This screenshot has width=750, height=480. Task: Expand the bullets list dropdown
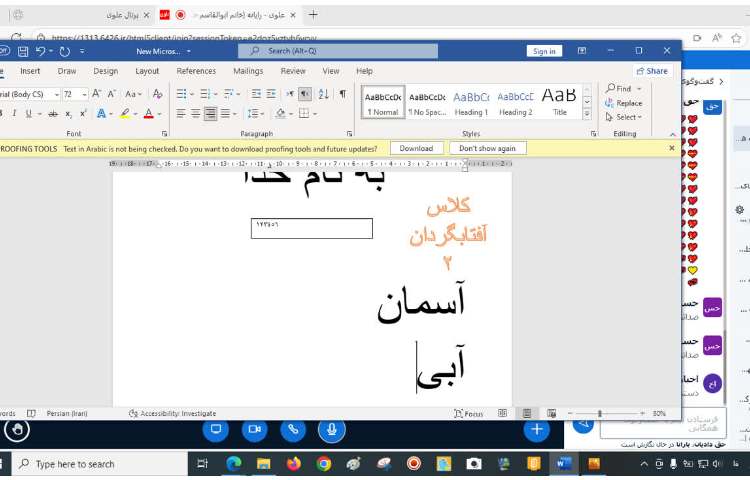click(192, 94)
